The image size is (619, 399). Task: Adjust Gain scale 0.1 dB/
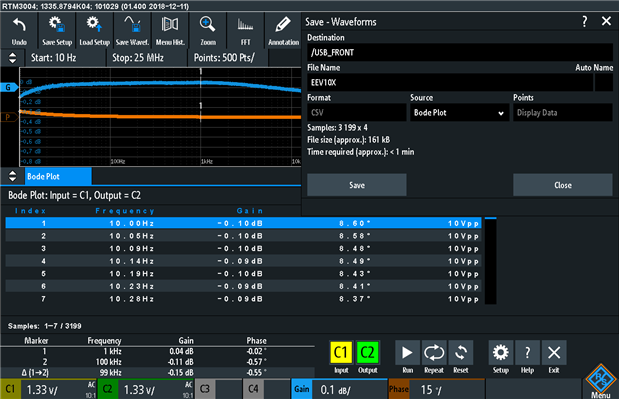tap(339, 389)
